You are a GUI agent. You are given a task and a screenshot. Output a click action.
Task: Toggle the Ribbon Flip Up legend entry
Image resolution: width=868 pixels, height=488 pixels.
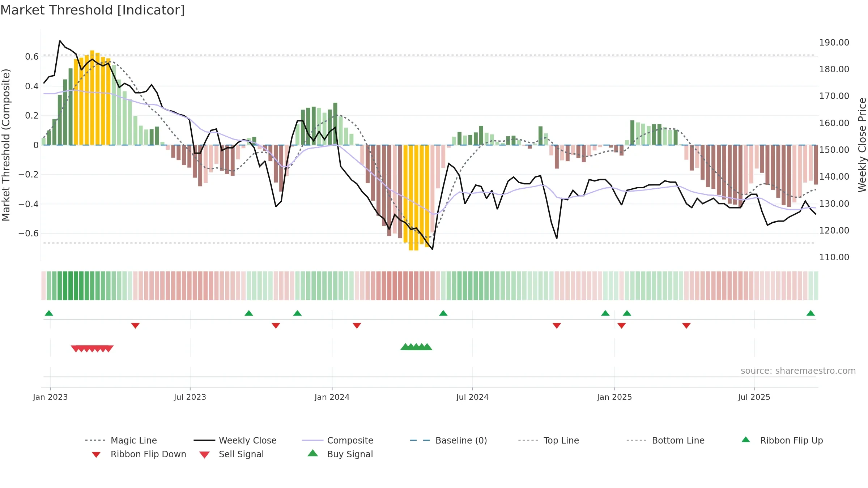click(782, 440)
